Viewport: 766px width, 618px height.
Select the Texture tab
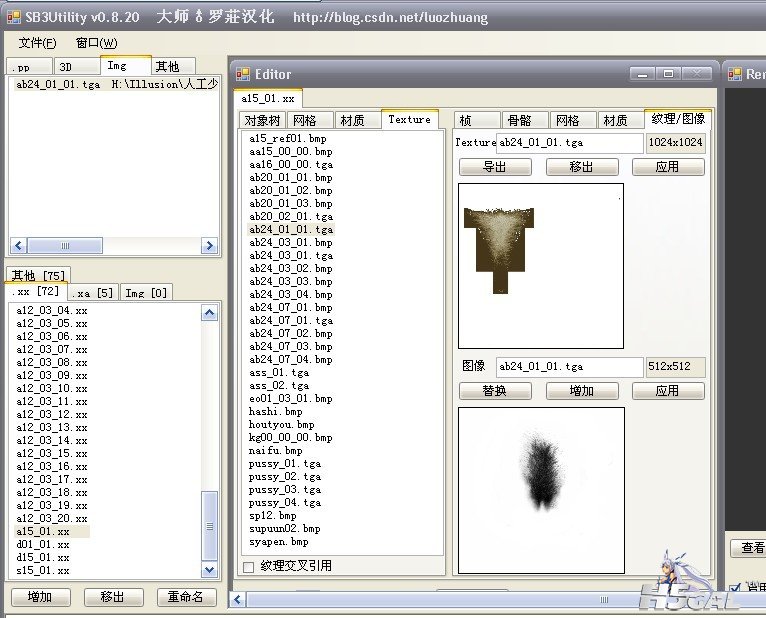coord(409,119)
